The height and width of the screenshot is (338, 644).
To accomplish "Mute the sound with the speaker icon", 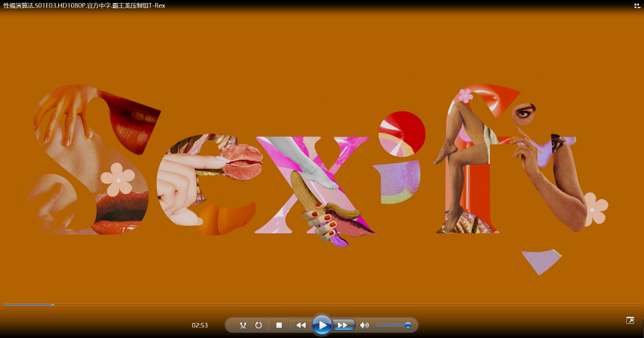I will coord(364,325).
